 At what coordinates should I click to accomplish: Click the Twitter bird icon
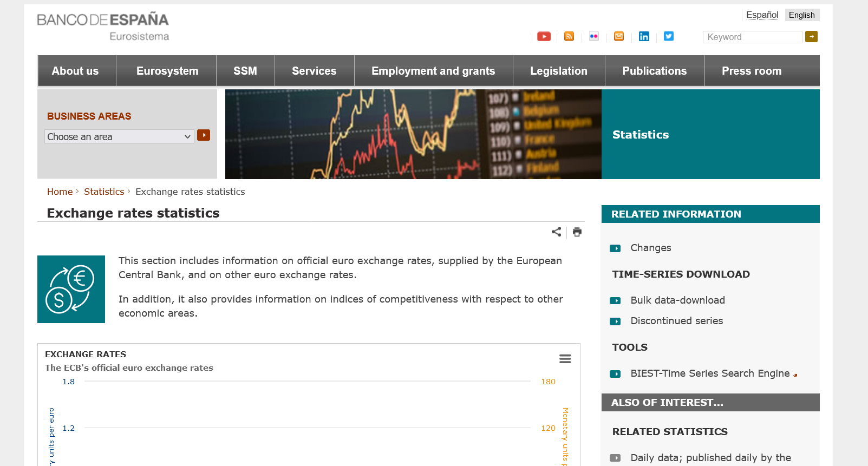click(669, 36)
